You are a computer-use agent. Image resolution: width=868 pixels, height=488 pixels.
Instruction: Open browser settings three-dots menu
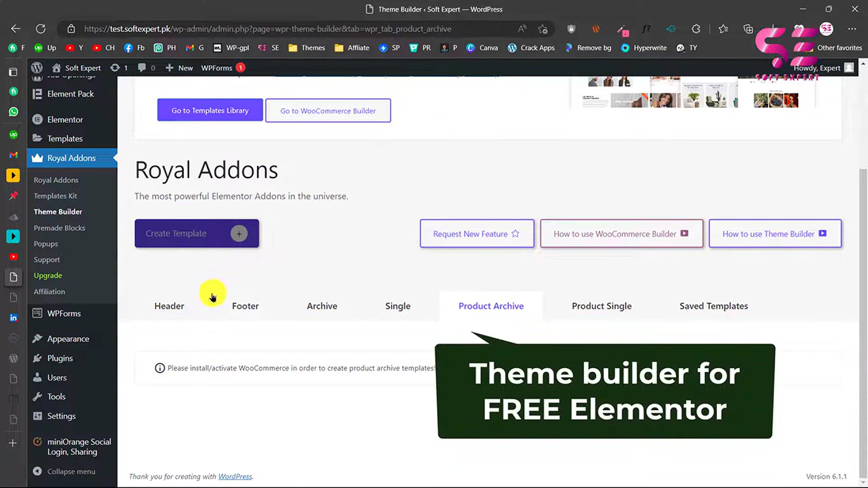click(852, 29)
